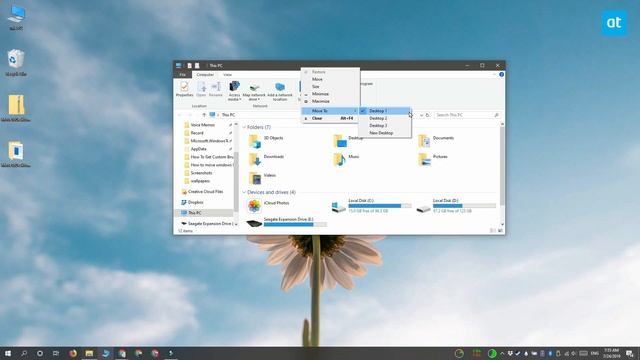Open iCloud Photos device

pyautogui.click(x=268, y=205)
